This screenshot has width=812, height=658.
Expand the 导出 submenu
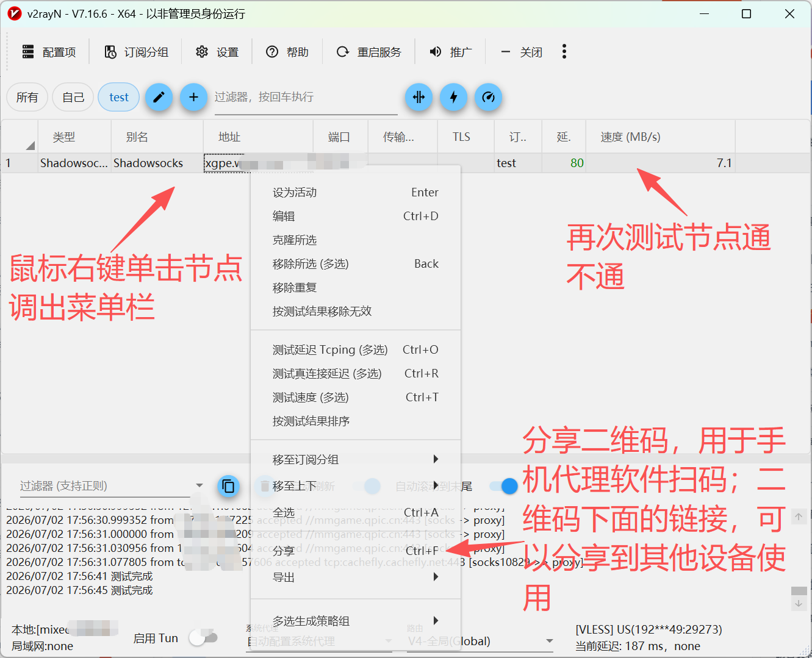[355, 577]
